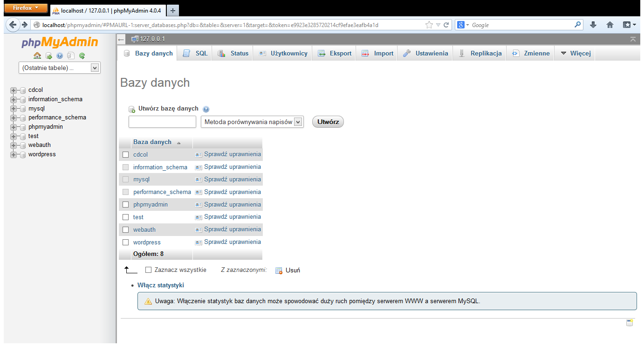Check the webauth database checkbox

(125, 230)
